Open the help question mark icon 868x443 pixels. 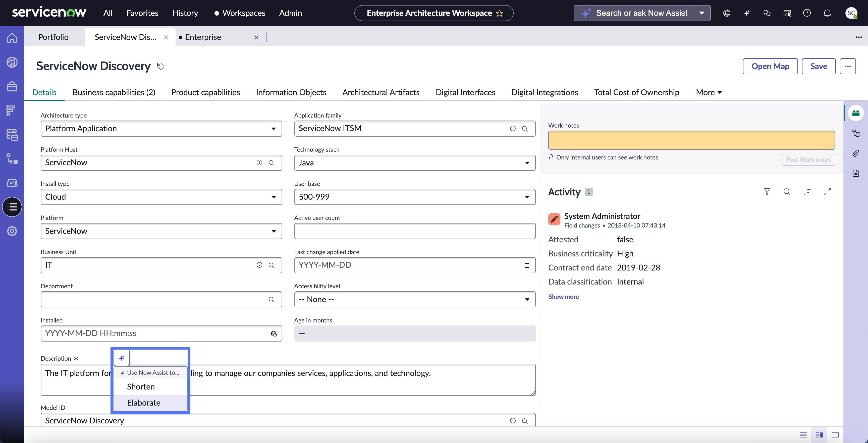pos(807,13)
